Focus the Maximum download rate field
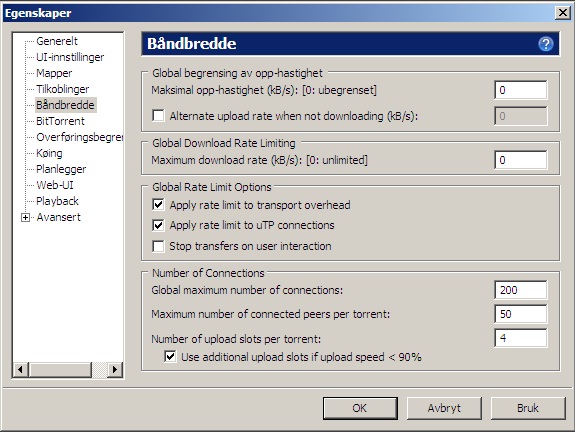Screen dimensions: 575x432 coord(521,160)
